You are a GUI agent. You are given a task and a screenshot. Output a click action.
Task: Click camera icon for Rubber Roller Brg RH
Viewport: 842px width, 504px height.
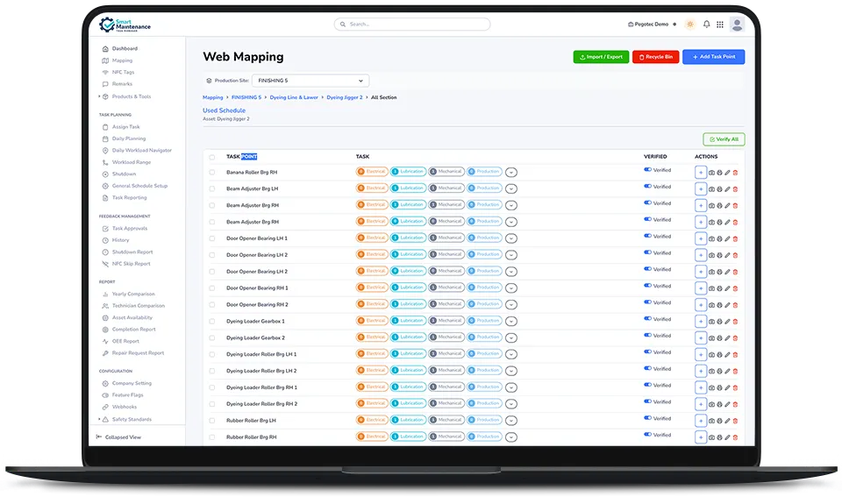coord(711,438)
